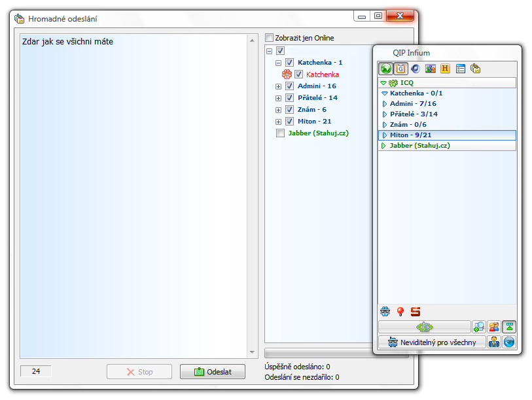Expand the 'Přátelé - 14' tree group
This screenshot has width=532, height=400.
(x=279, y=98)
